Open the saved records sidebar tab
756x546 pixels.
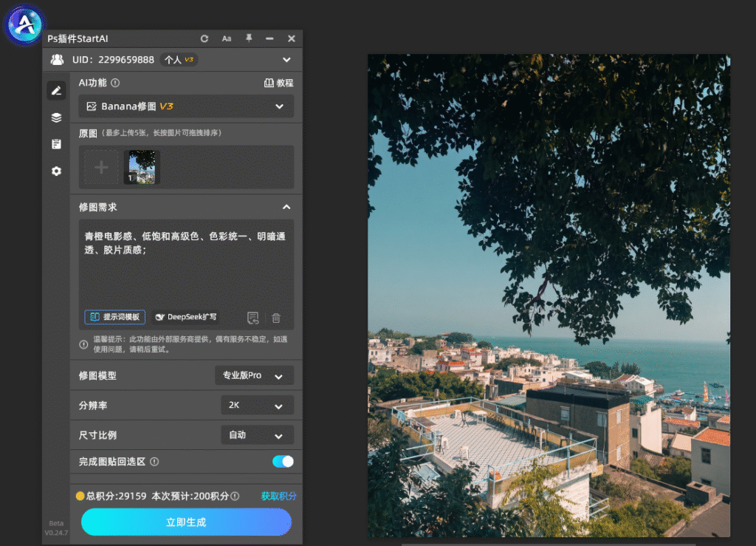tap(56, 144)
